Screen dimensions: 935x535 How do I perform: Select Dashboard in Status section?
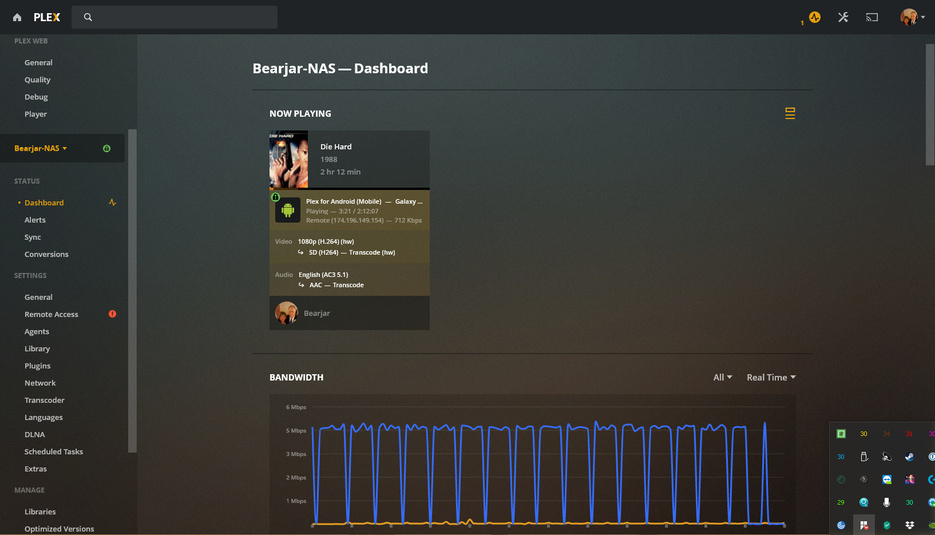[44, 203]
